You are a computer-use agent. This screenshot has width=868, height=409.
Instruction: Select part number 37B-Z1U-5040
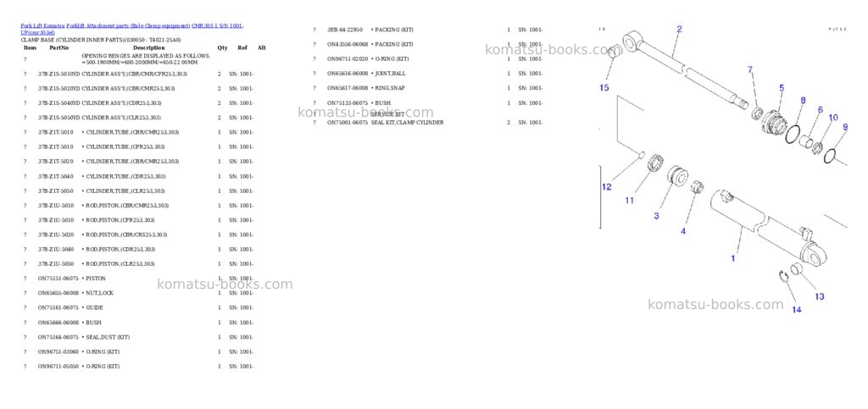pyautogui.click(x=55, y=249)
